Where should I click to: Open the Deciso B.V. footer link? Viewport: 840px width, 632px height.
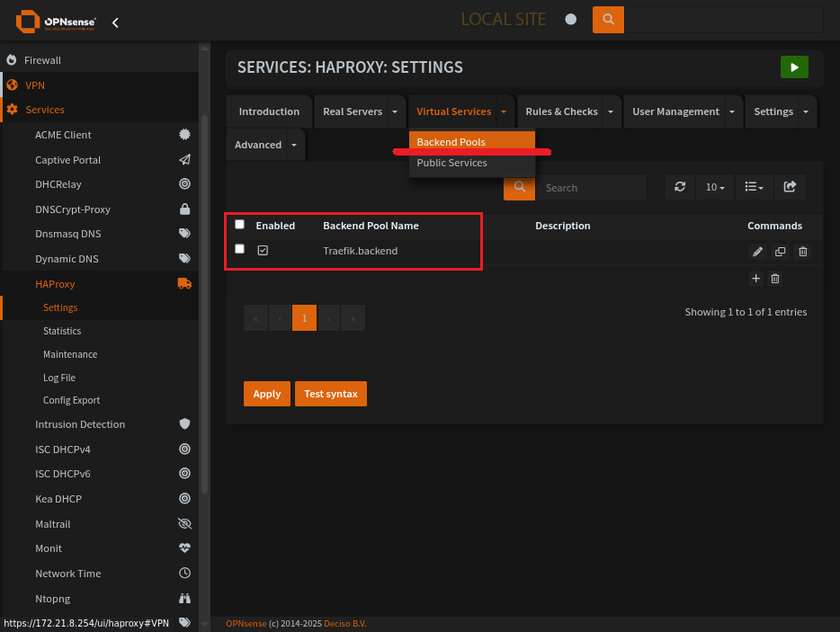point(345,623)
